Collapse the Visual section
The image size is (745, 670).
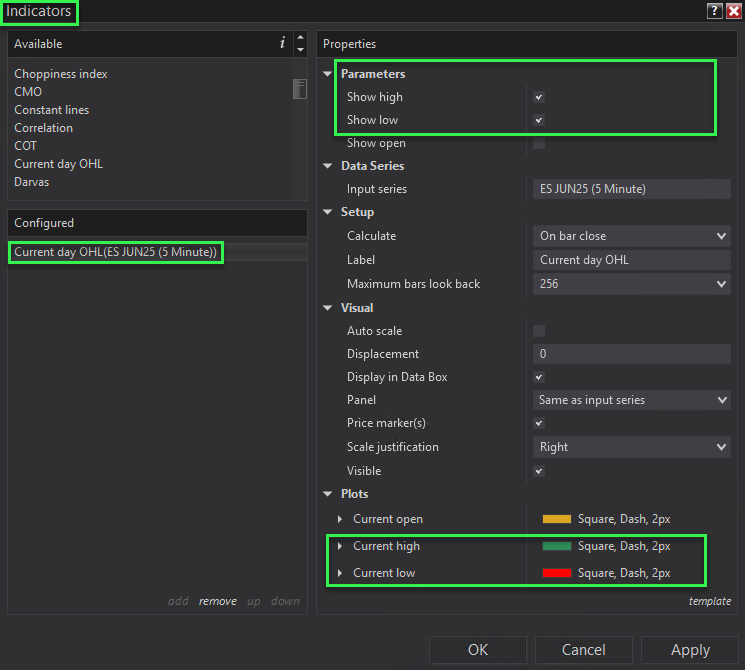(x=327, y=308)
